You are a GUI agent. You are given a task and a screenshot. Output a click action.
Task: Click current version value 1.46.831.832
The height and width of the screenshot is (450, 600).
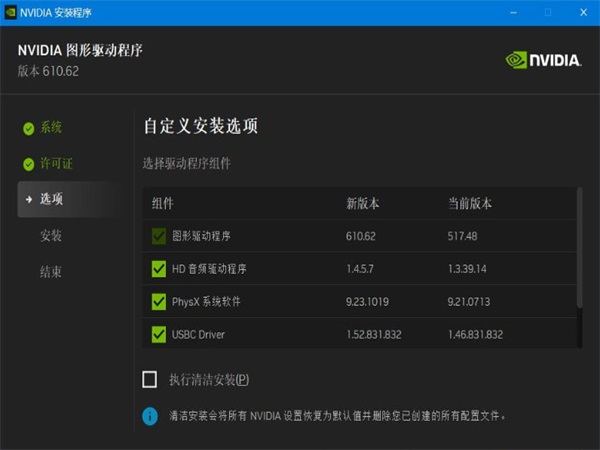[x=476, y=335]
